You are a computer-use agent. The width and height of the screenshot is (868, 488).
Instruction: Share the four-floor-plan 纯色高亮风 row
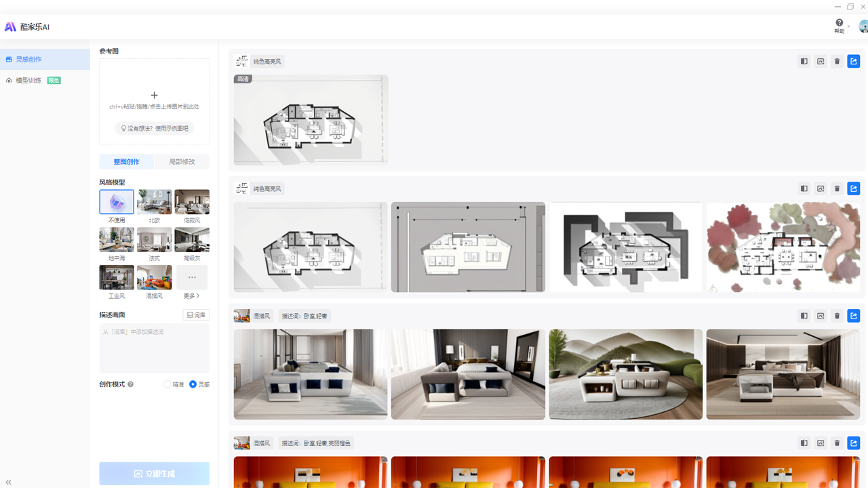click(x=854, y=189)
